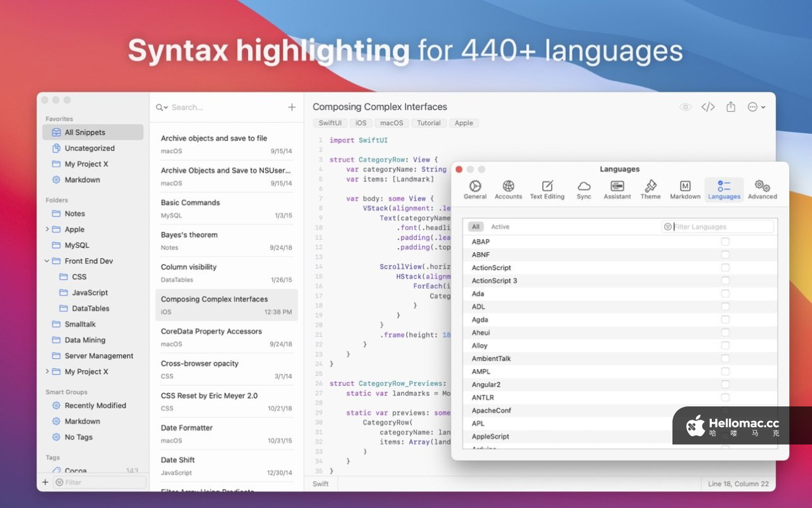
Task: Open the Markdown preferences tab
Action: [x=685, y=190]
